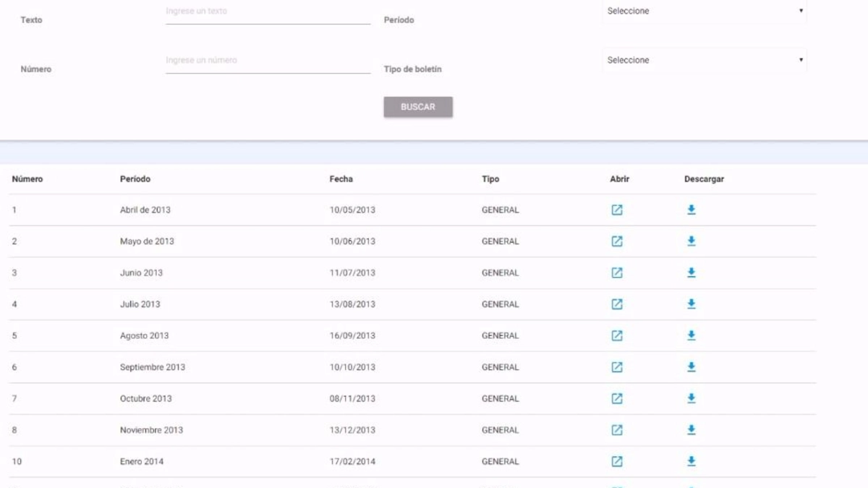Open the Junio 2013 bulletin
The height and width of the screenshot is (488, 868).
[617, 273]
